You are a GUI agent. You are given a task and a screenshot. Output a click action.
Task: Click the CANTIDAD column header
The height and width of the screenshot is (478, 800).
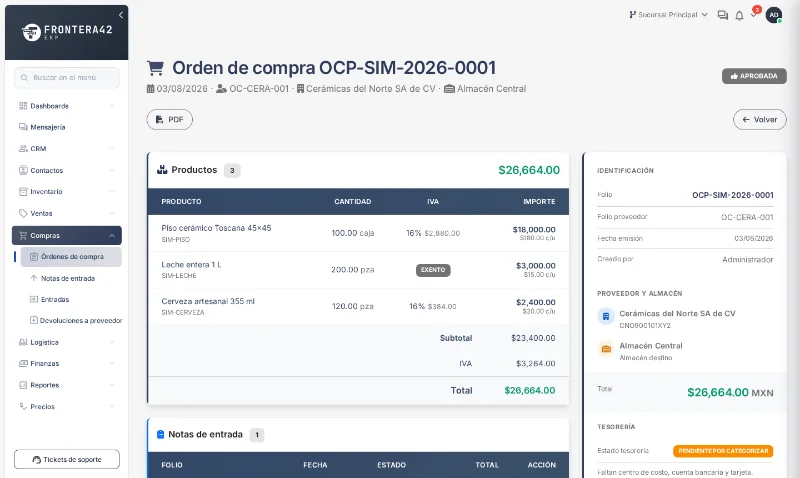(x=353, y=202)
